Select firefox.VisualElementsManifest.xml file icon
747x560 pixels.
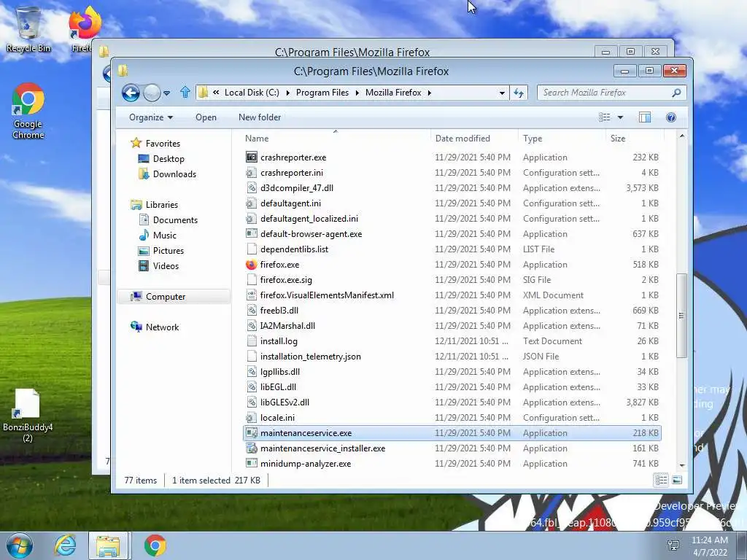click(251, 295)
